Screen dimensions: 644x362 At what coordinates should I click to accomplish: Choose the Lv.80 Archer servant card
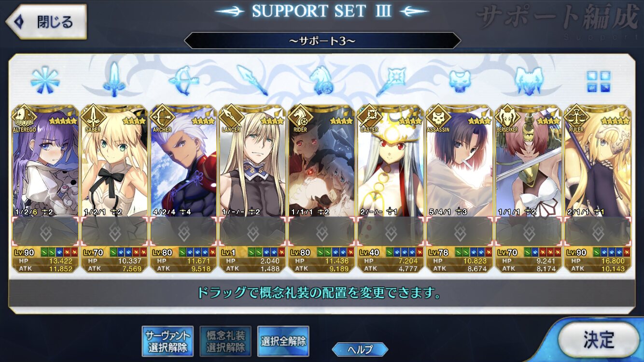tap(183, 189)
